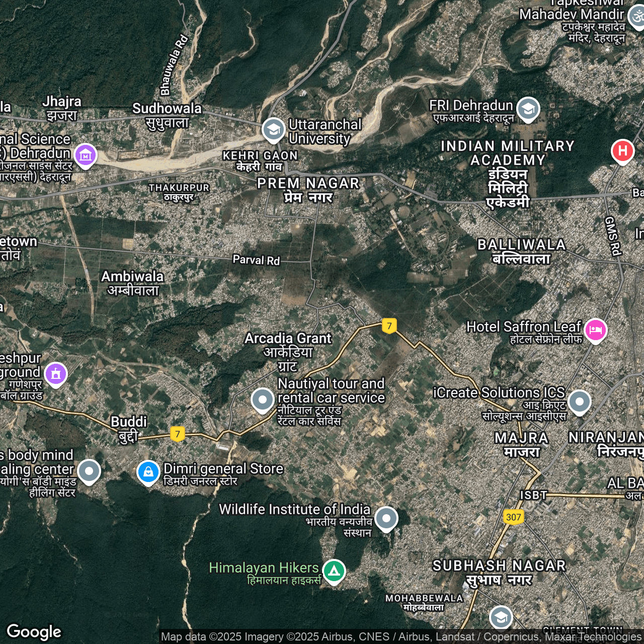Select the Dimri general Store shopping pin
644x644 pixels.
click(148, 472)
